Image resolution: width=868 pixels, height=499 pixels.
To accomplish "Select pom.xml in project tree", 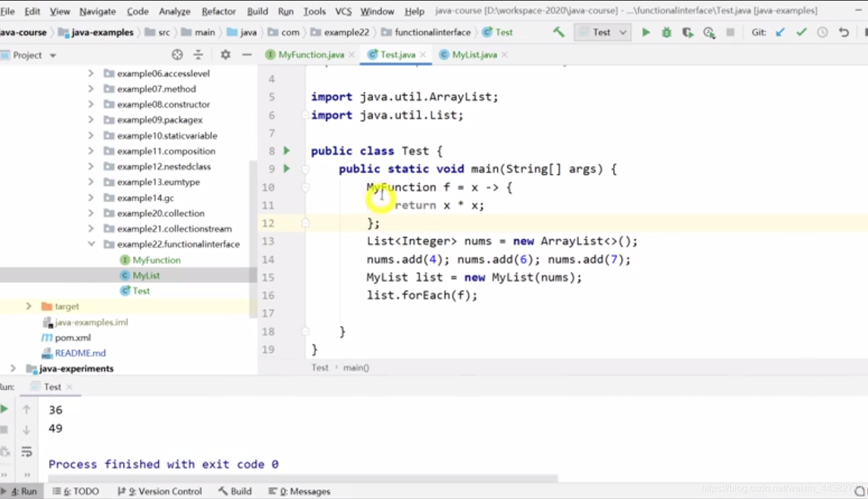I will pos(66,337).
